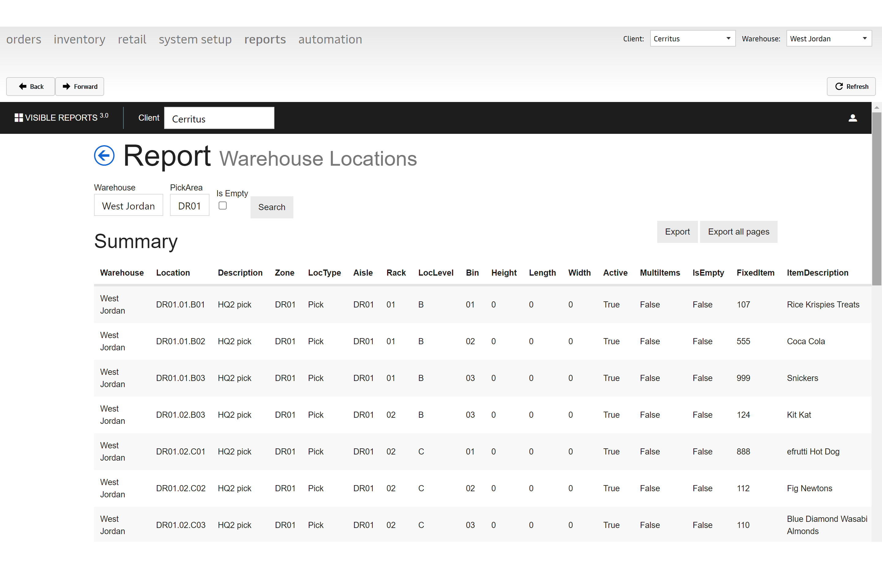
Task: Open the user profile icon in black bar
Action: click(x=853, y=118)
